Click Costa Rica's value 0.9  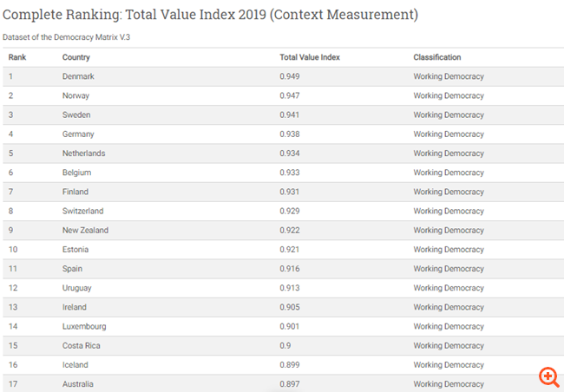[285, 345]
